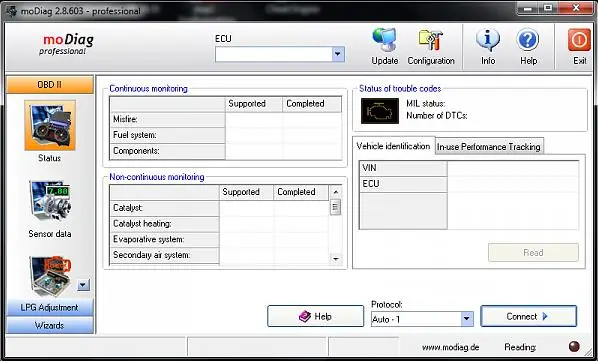This screenshot has width=598, height=361.
Task: Expand the ECU dropdown arrow
Action: pyautogui.click(x=338, y=55)
